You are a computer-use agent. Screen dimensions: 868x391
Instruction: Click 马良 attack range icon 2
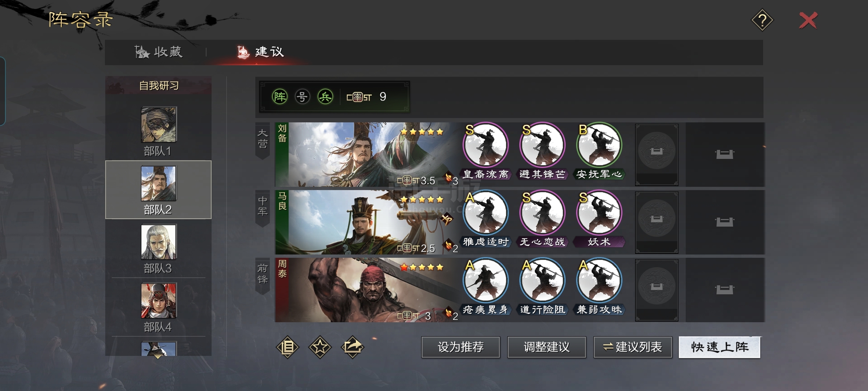click(x=451, y=247)
